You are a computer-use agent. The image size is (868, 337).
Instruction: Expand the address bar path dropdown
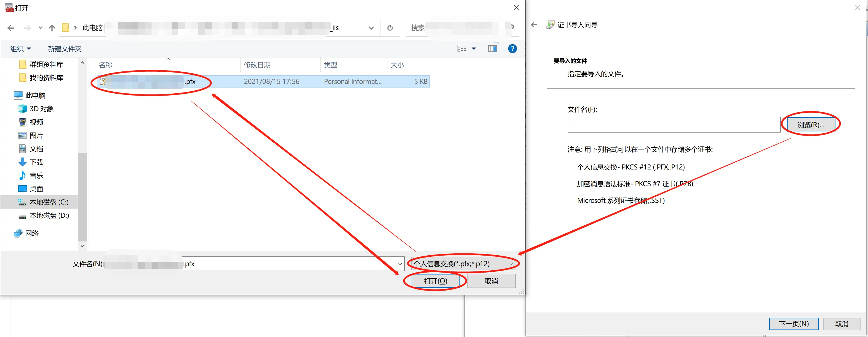click(371, 28)
